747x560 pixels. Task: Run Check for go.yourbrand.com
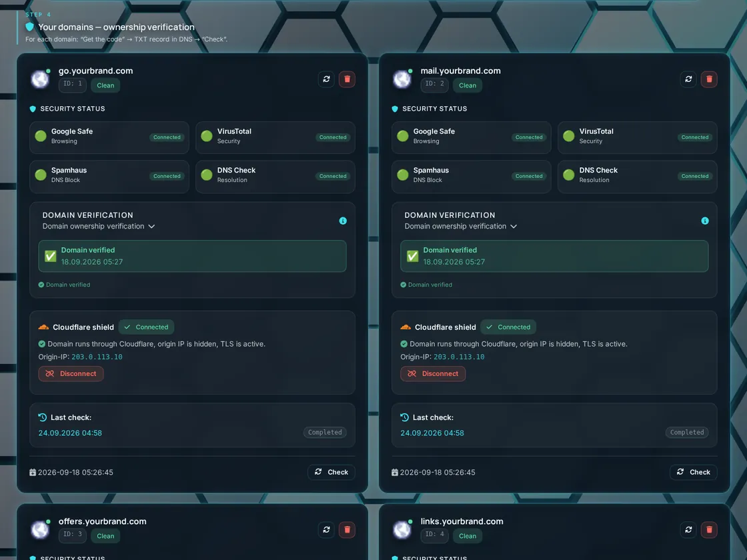(331, 473)
